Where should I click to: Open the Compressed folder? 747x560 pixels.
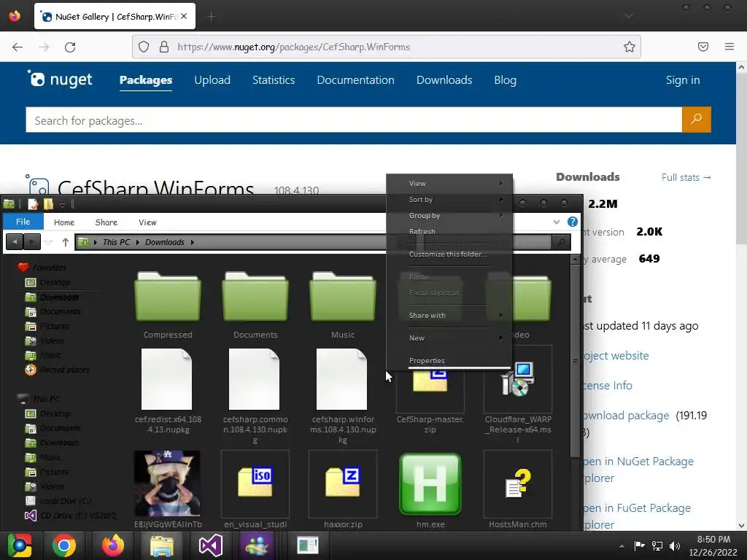click(x=168, y=305)
